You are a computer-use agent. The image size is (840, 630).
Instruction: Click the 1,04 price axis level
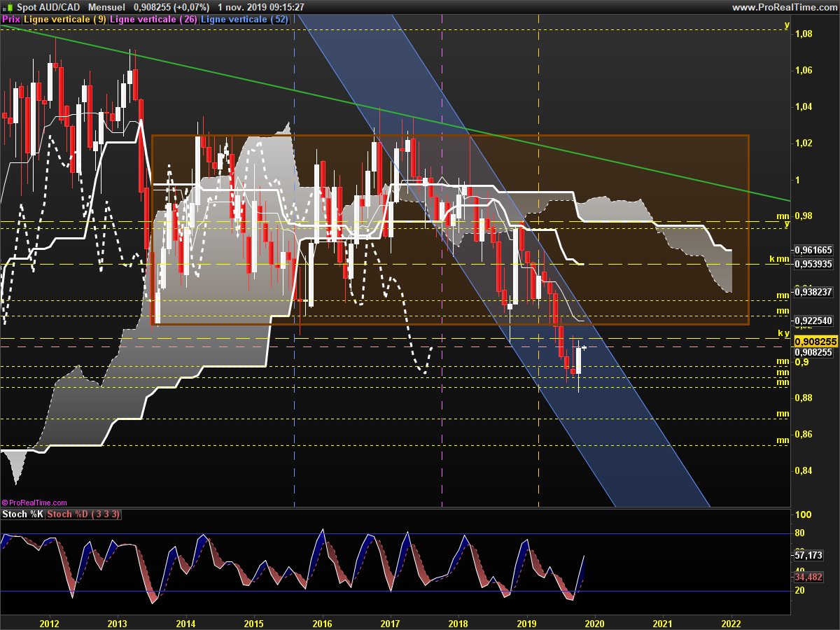point(802,106)
